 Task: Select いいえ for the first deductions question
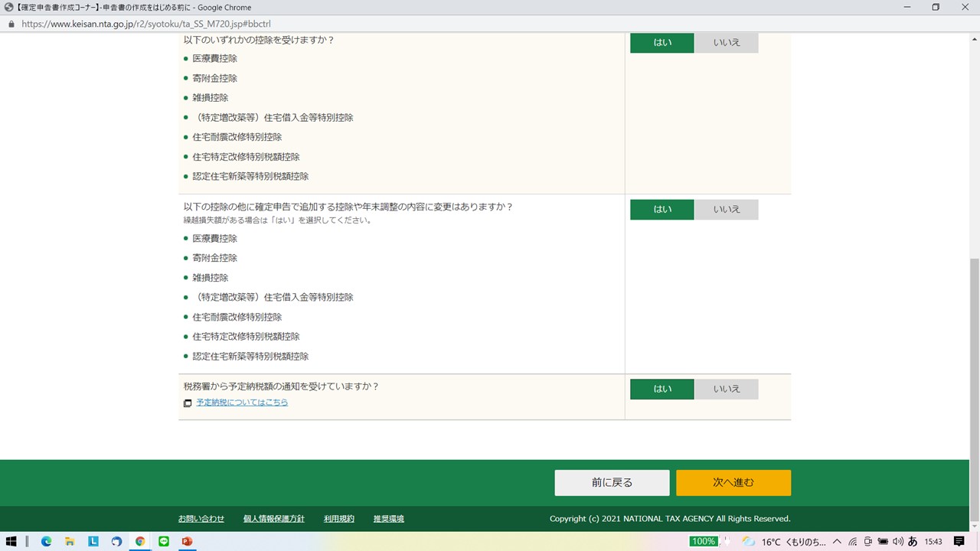coord(727,43)
